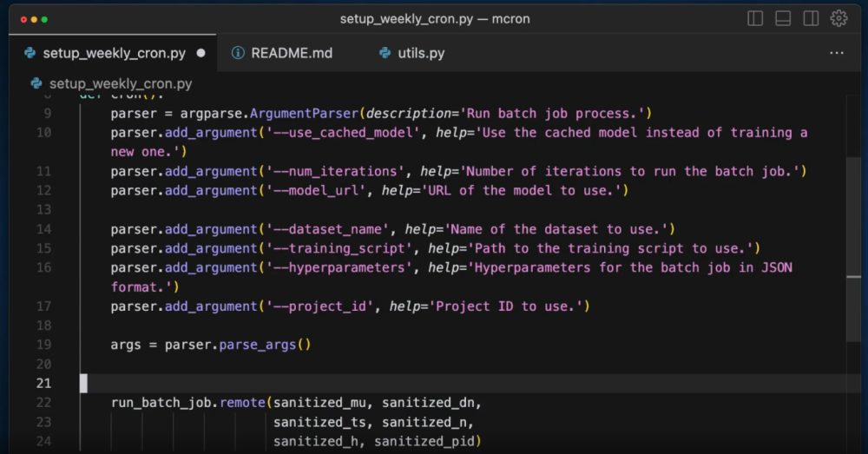Click '--hyperparameters' string on line 16
The width and height of the screenshot is (868, 454).
pos(339,268)
